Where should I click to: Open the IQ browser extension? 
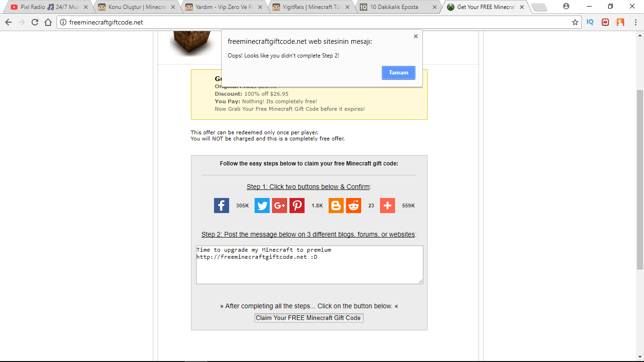[590, 22]
